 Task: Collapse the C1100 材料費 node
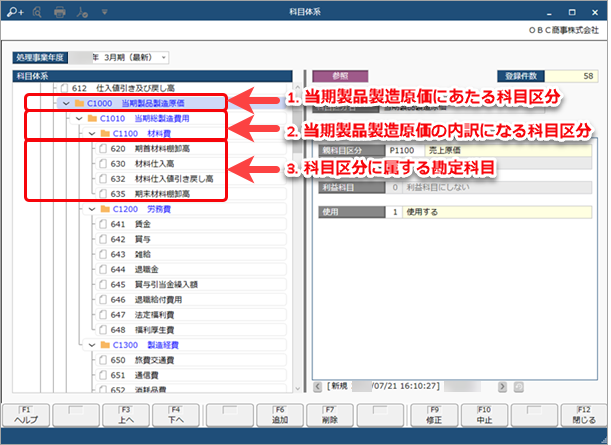click(x=92, y=134)
